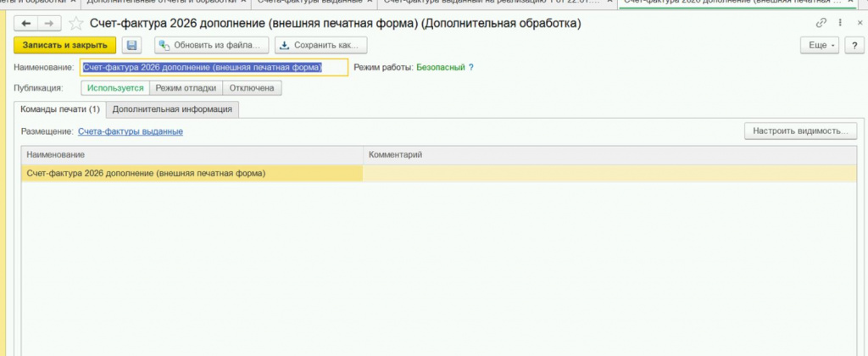
Task: Select Отключена publication mode
Action: pyautogui.click(x=252, y=88)
